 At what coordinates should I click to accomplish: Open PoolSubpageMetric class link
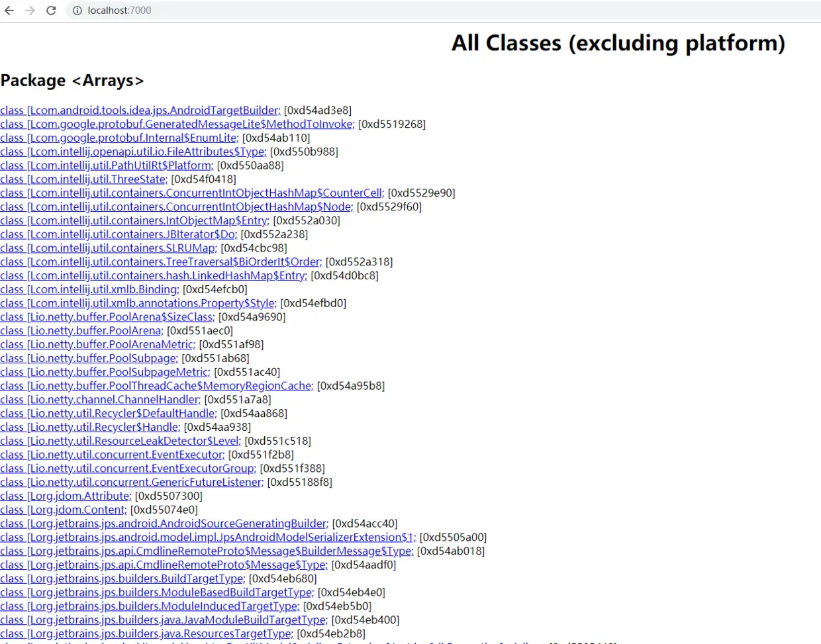click(x=105, y=372)
